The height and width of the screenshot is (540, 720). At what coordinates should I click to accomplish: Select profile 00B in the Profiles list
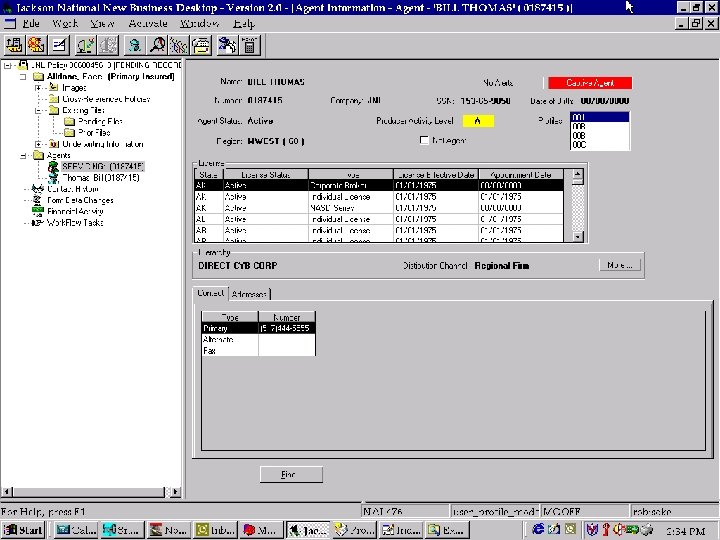[x=578, y=136]
